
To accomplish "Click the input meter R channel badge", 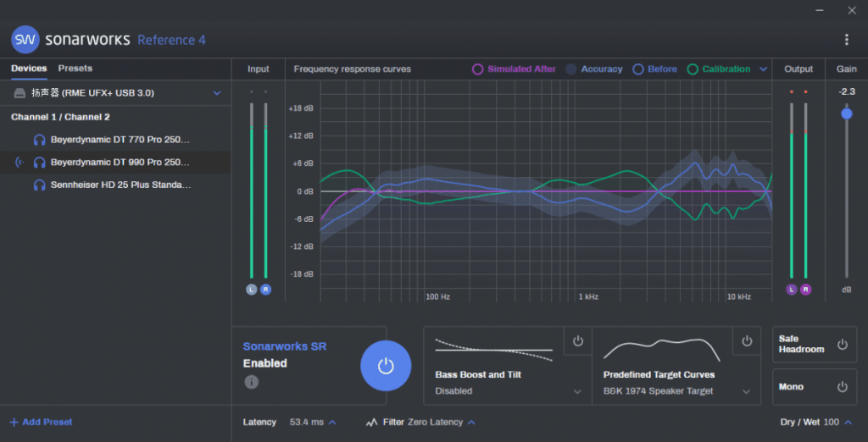I will pyautogui.click(x=265, y=290).
